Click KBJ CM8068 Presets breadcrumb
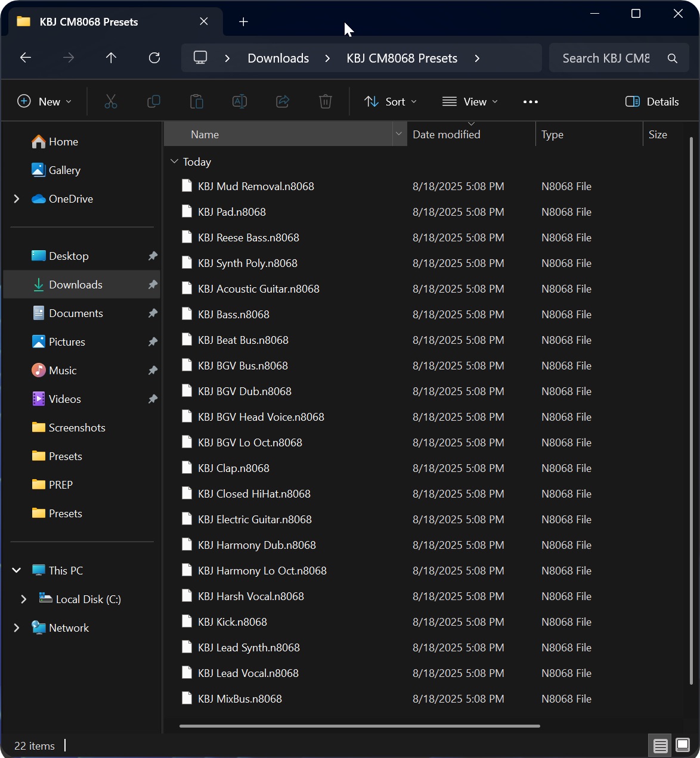The width and height of the screenshot is (700, 758). (x=402, y=58)
